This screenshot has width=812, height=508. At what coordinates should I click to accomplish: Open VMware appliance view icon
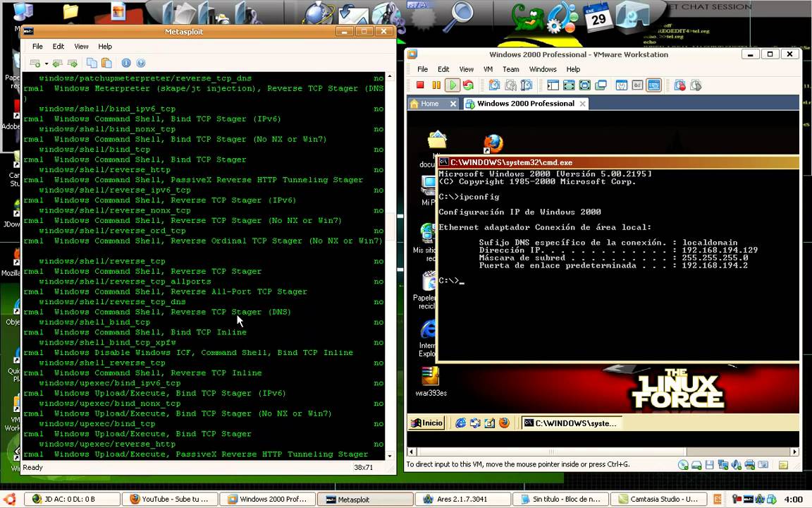637,85
